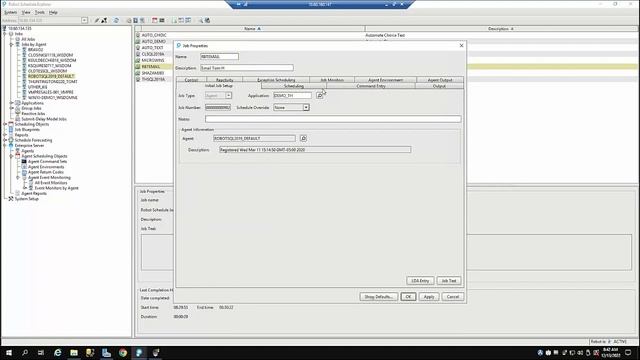Click the Application finder icon
This screenshot has height=360, width=640.
tap(319, 96)
